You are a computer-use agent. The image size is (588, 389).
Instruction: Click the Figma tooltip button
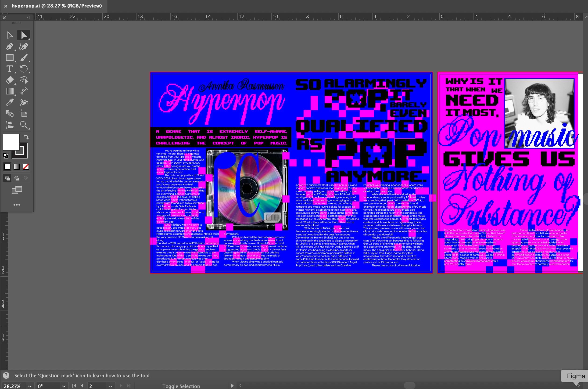tap(575, 376)
